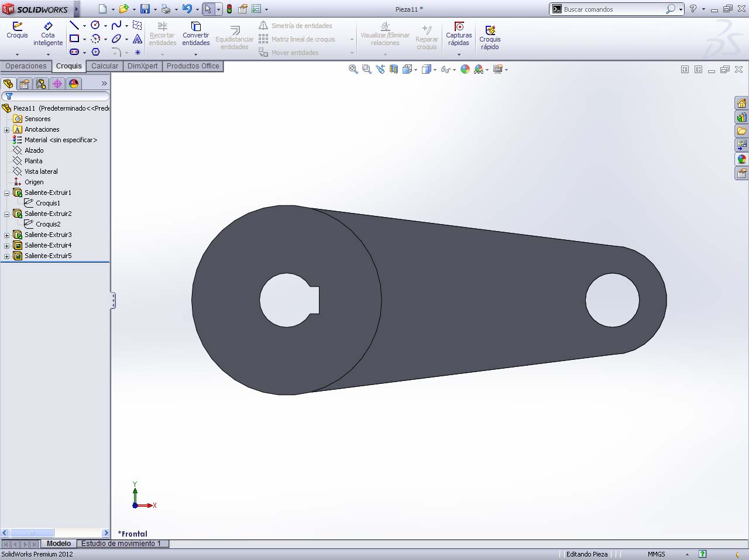Activate the Select arrow cursor tool

pos(208,9)
